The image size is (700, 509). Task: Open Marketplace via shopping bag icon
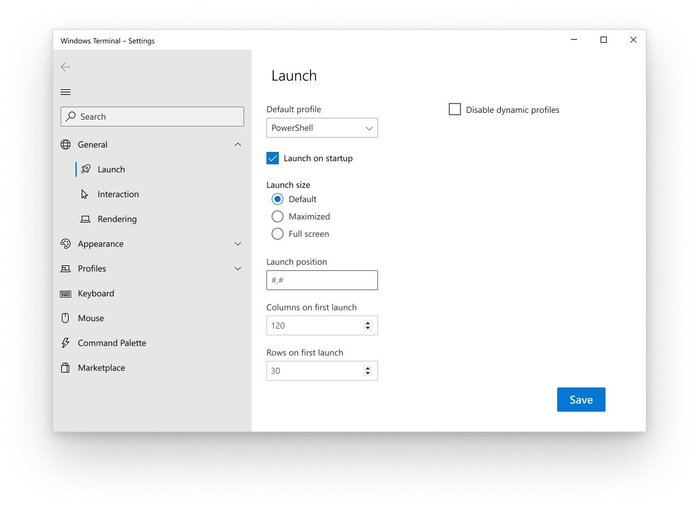(x=66, y=368)
